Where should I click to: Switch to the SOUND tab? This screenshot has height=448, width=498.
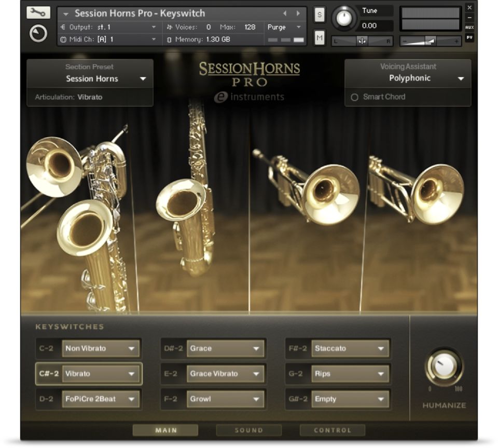(248, 430)
